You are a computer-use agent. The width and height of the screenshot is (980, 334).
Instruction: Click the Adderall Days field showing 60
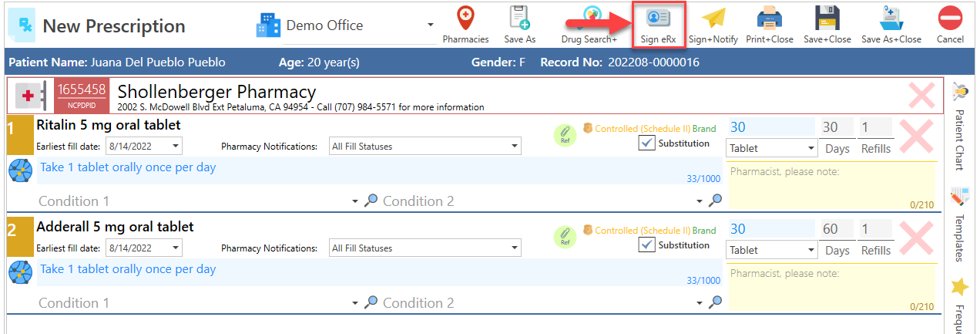click(x=837, y=229)
